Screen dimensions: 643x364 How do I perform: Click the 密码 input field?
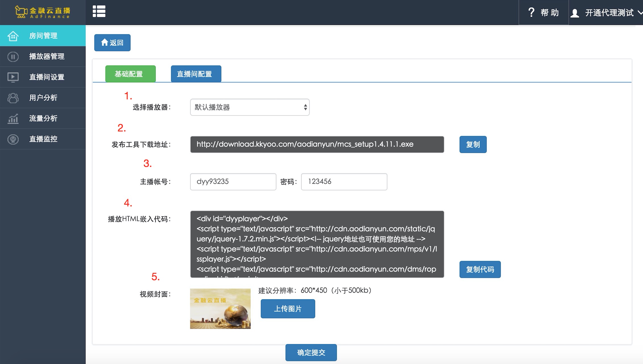point(344,182)
